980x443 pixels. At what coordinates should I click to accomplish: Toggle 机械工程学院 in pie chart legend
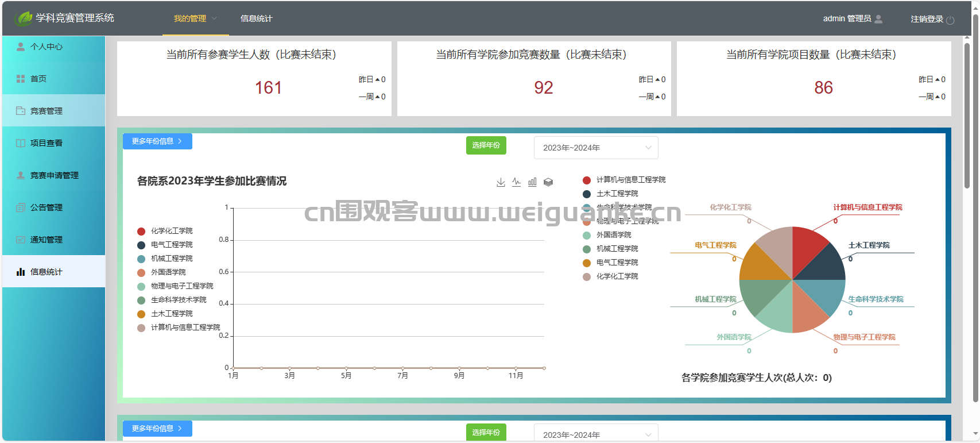click(x=610, y=249)
